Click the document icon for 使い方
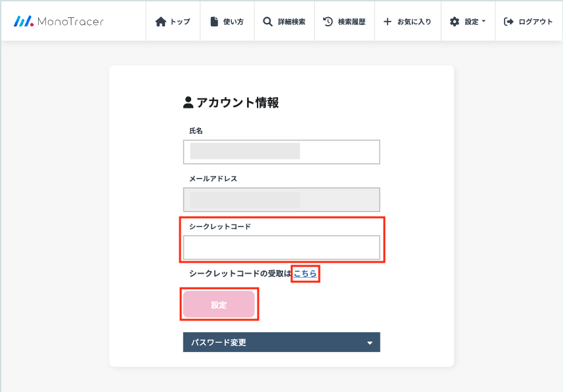This screenshot has width=563, height=392. (x=214, y=22)
